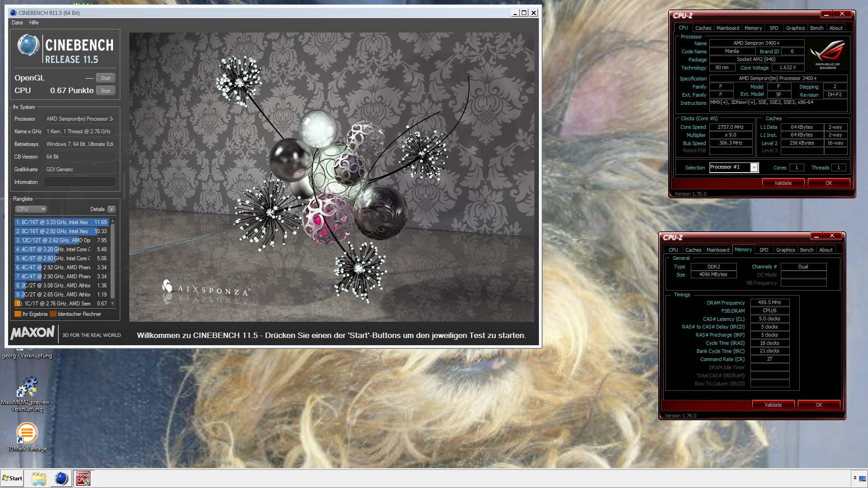The height and width of the screenshot is (488, 868).
Task: Select ranking row 1C/1T @ 2.76 GHz
Action: pyautogui.click(x=61, y=304)
